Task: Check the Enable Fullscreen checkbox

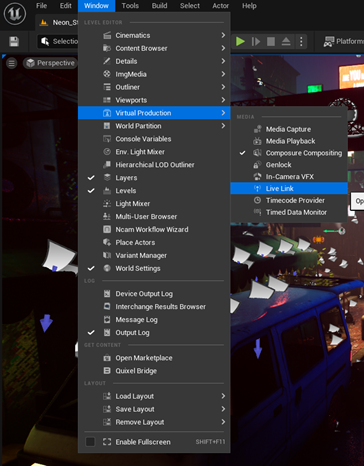Action: pyautogui.click(x=90, y=442)
